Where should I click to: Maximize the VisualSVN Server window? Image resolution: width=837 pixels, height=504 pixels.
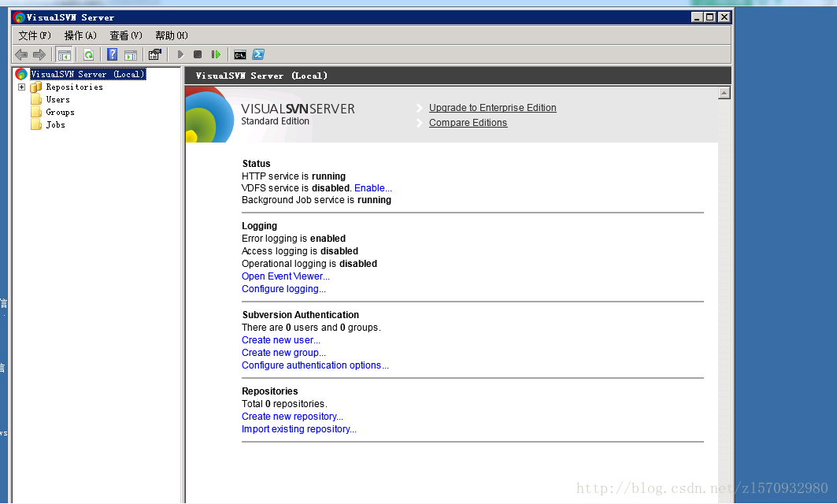pos(710,17)
